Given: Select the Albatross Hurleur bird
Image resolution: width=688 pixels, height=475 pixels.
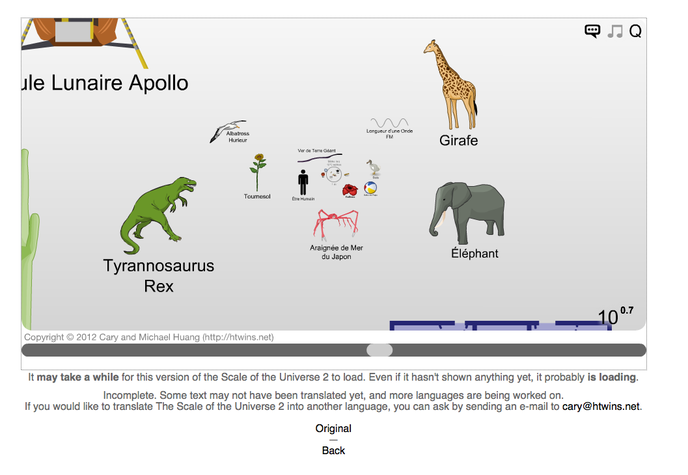Looking at the screenshot, I should point(228,130).
